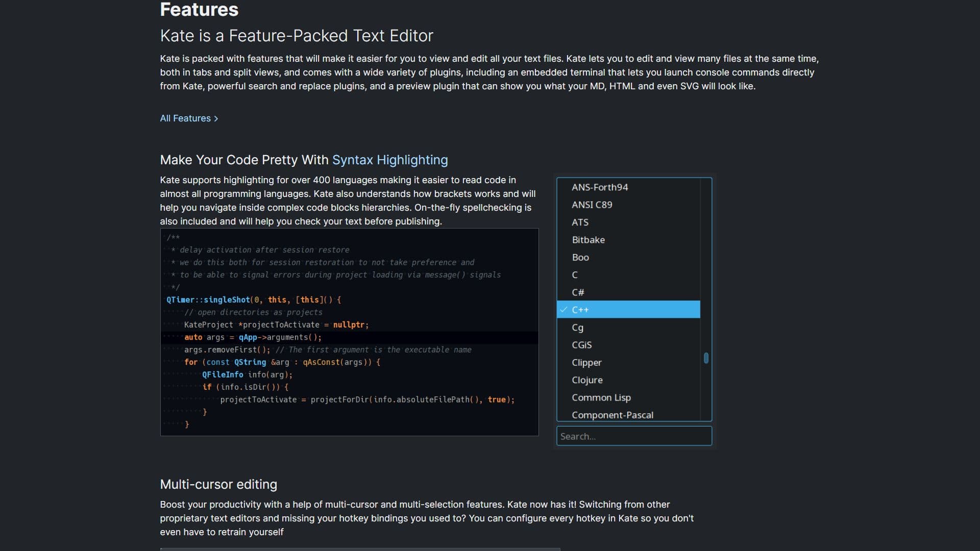Follow the Syntax Highlighting link
Viewport: 980px width, 551px height.
pyautogui.click(x=390, y=160)
